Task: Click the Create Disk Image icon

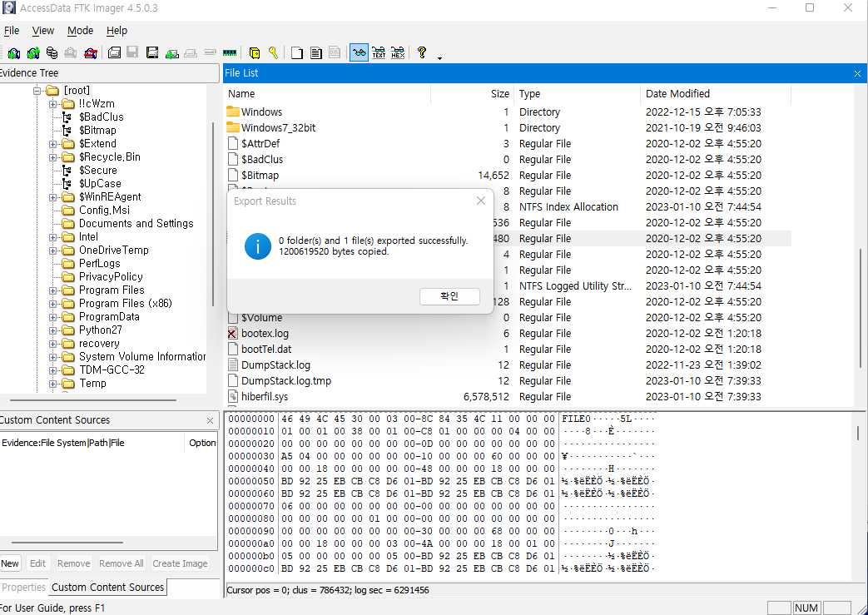Action: pos(115,52)
